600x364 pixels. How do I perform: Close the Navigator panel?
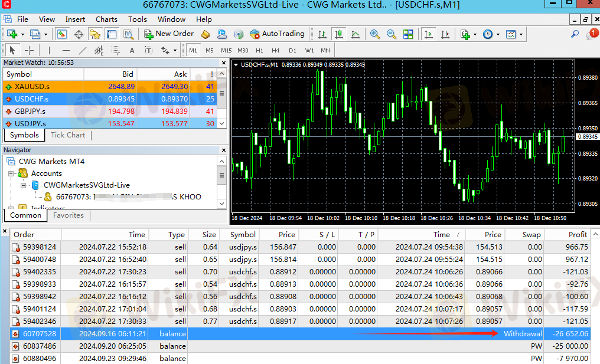tap(224, 150)
